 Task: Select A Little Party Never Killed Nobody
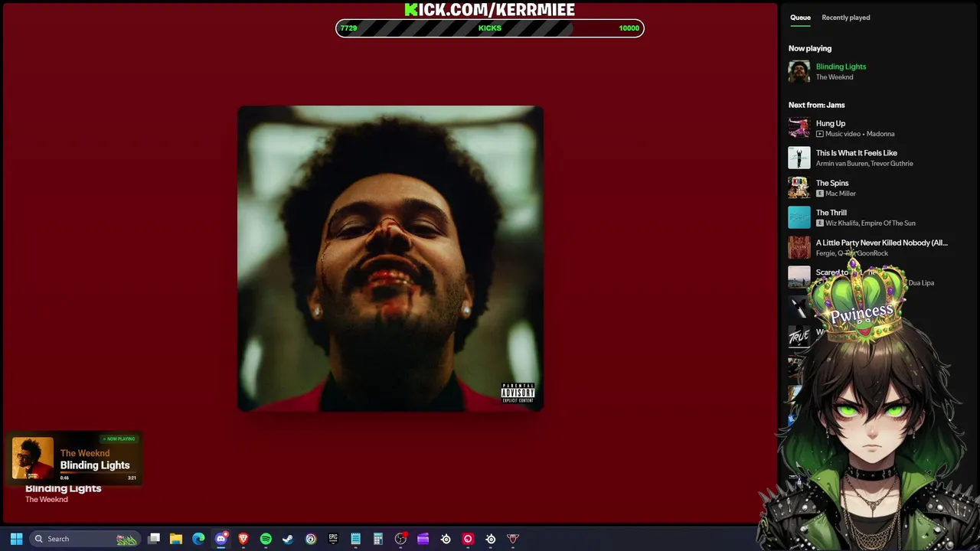point(882,243)
